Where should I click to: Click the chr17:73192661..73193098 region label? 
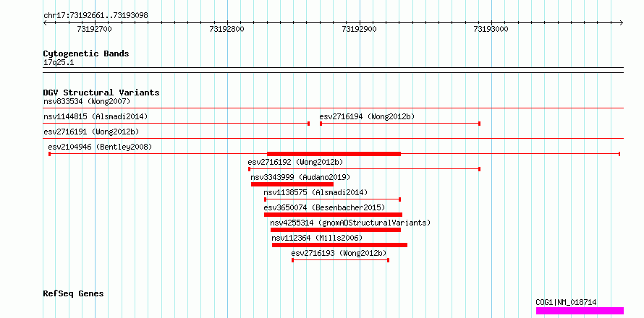[x=96, y=16]
